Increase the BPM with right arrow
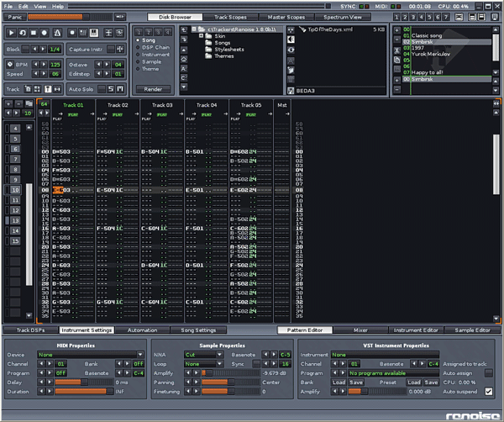 pyautogui.click(x=44, y=65)
